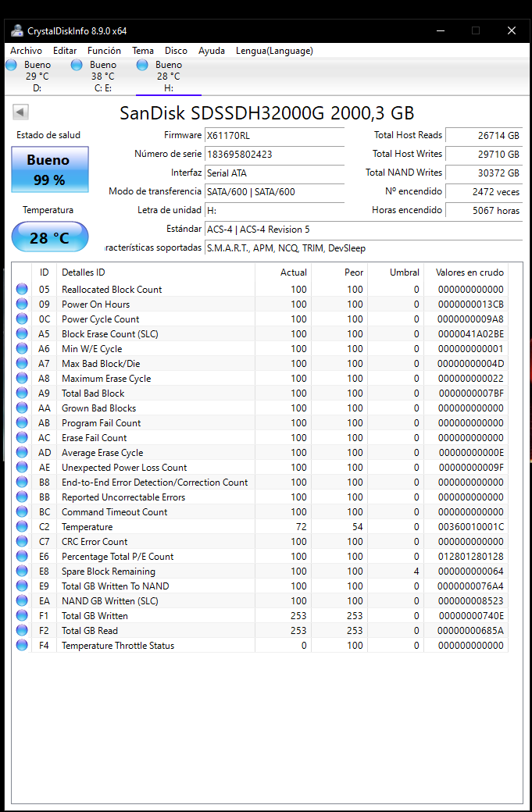Open the Función menu
Image resolution: width=532 pixels, height=812 pixels.
104,51
